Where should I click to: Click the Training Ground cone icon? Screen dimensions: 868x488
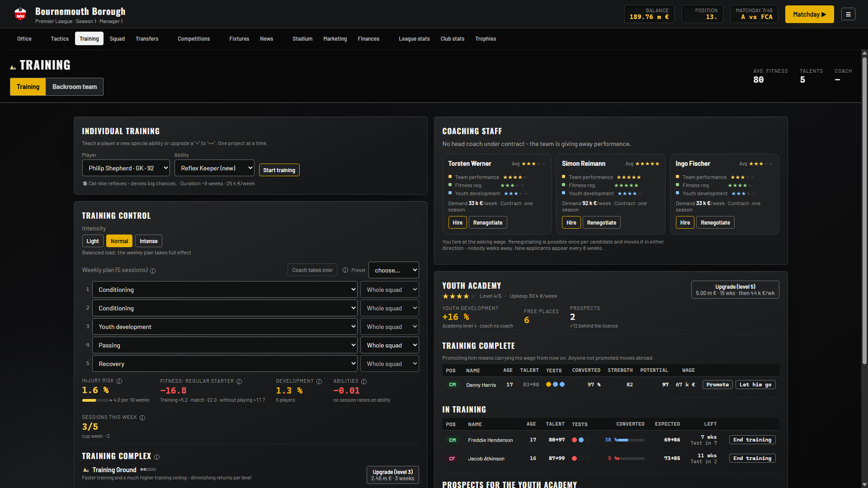[86, 470]
